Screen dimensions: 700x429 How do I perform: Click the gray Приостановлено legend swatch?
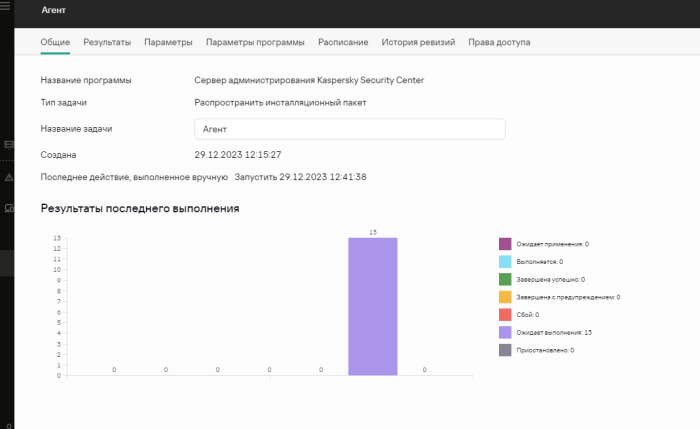click(505, 350)
